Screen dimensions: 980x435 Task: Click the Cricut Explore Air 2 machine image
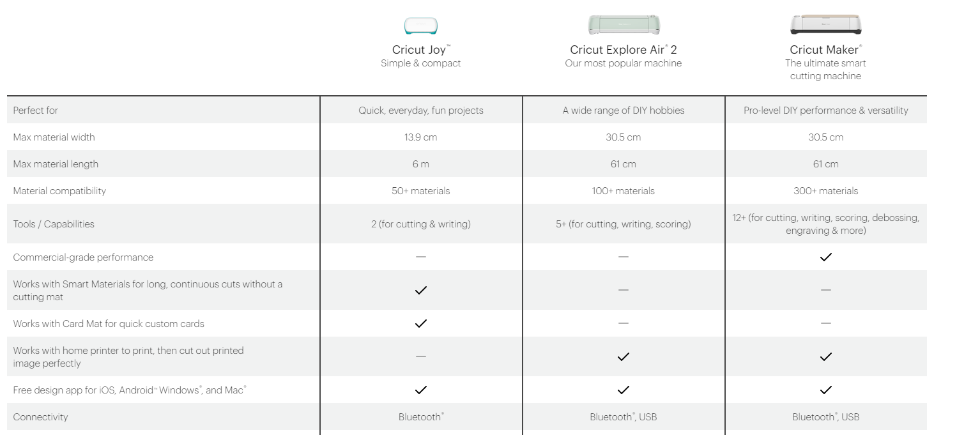(624, 25)
